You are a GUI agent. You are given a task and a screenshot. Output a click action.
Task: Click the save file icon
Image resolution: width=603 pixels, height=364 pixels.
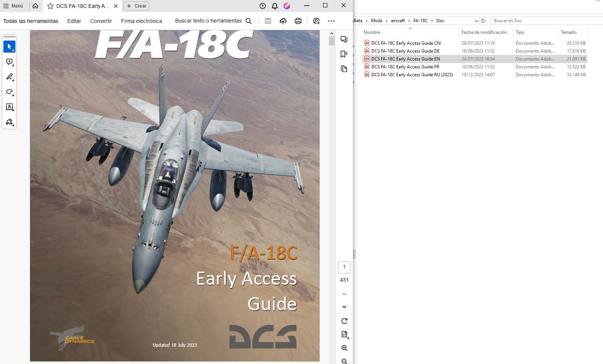pos(268,21)
